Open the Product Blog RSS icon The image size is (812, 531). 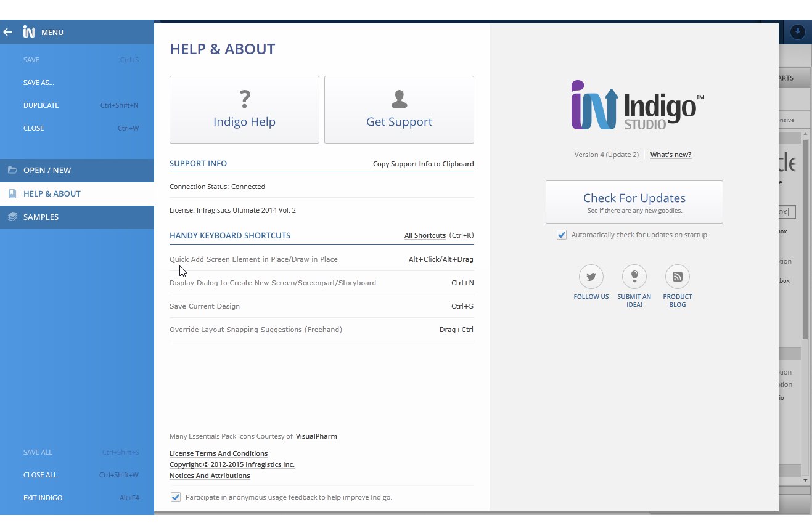(677, 277)
